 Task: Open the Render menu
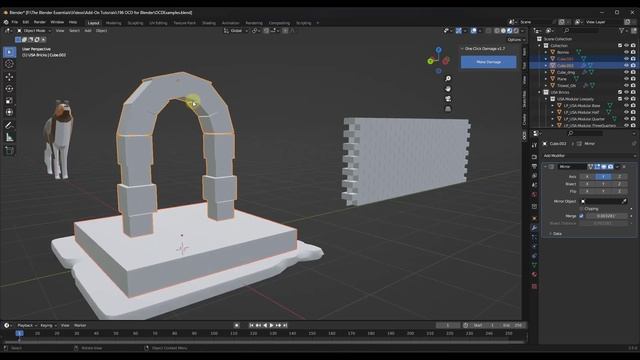tap(40, 22)
